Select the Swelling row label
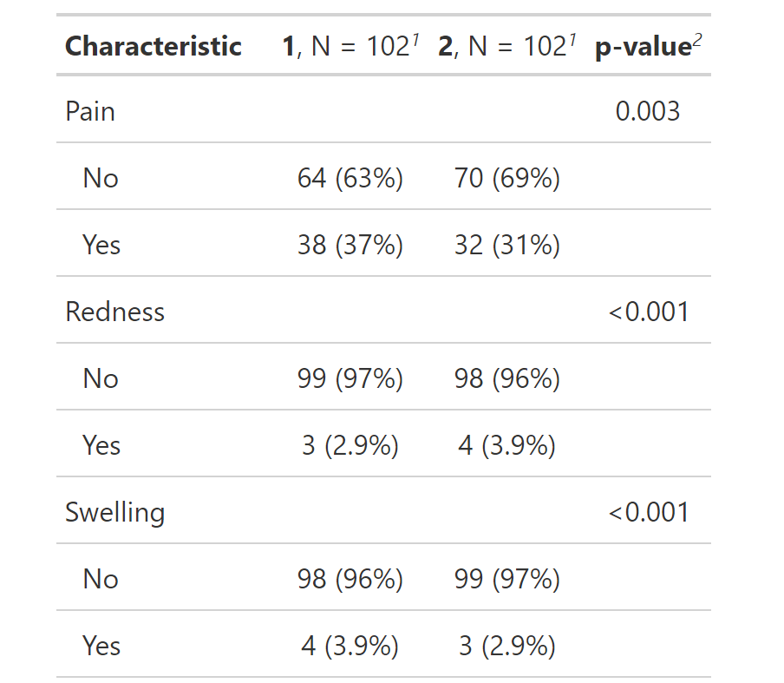 pos(115,513)
